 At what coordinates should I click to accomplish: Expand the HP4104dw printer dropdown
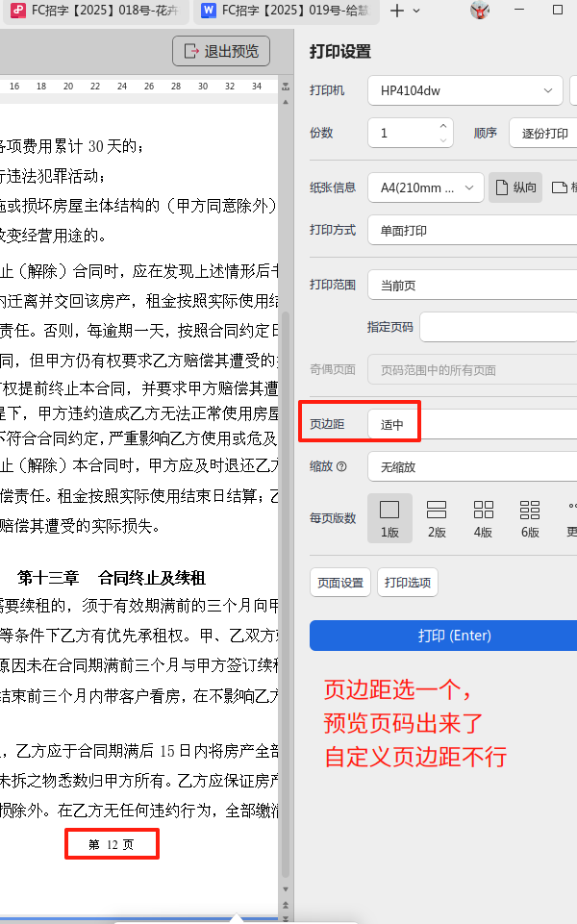coord(465,90)
